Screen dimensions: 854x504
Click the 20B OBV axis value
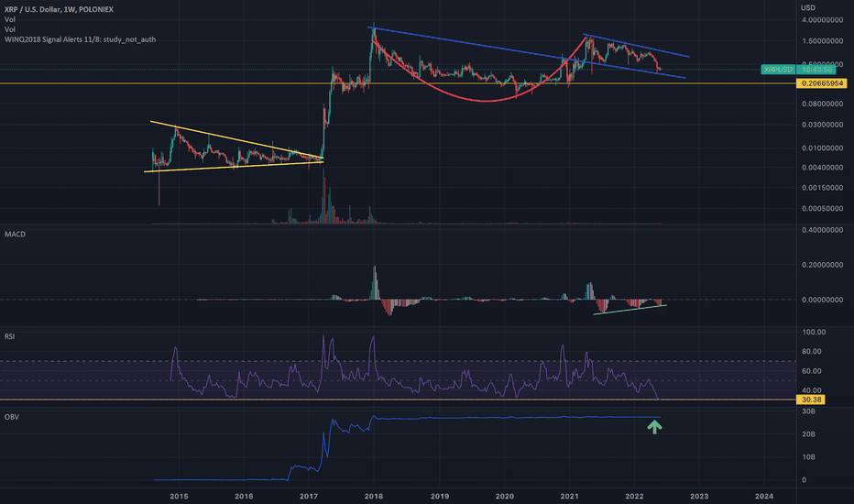[x=808, y=434]
